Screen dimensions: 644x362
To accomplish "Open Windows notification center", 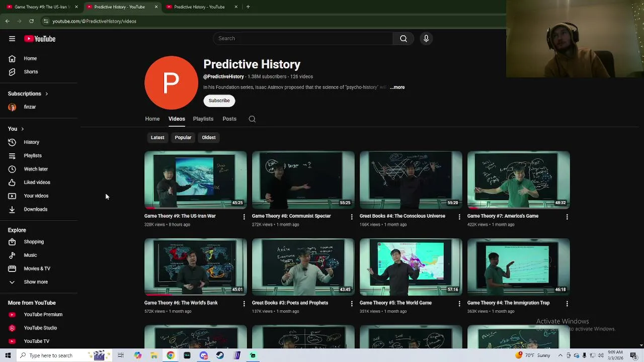I will coord(633,355).
